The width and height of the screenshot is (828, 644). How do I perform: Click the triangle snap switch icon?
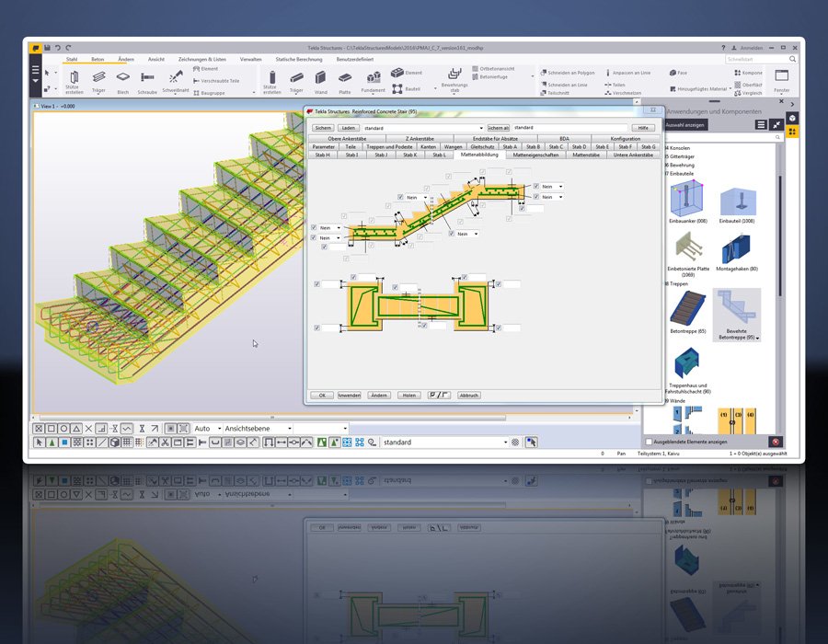tap(76, 429)
